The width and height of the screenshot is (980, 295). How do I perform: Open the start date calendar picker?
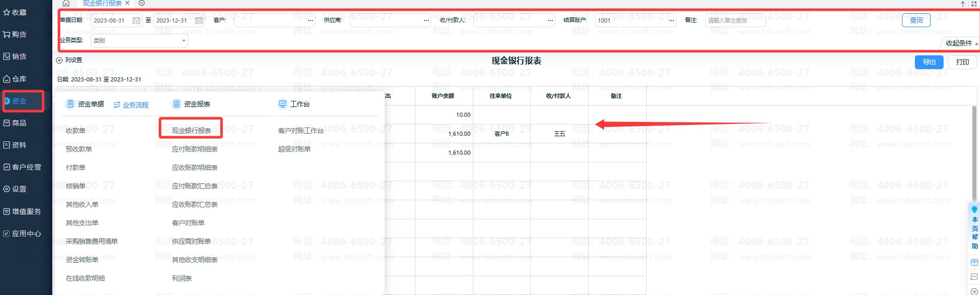136,20
